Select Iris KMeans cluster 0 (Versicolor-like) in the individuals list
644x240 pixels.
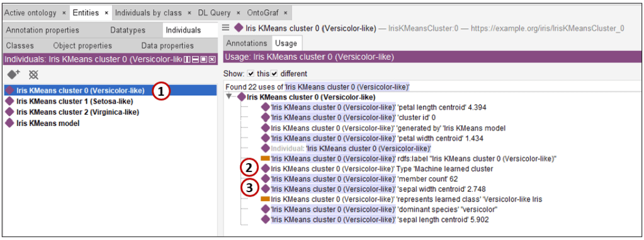tap(110, 91)
